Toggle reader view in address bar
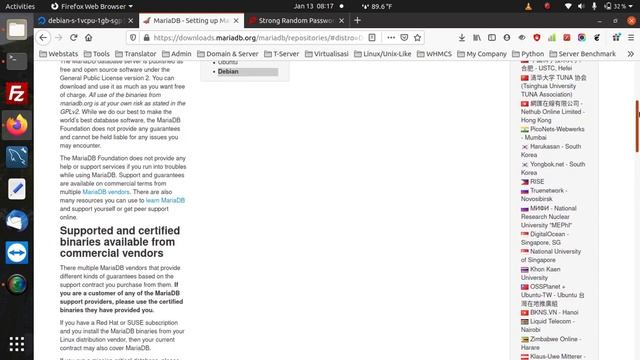Viewport: 640px width, 360px height. 372,38
